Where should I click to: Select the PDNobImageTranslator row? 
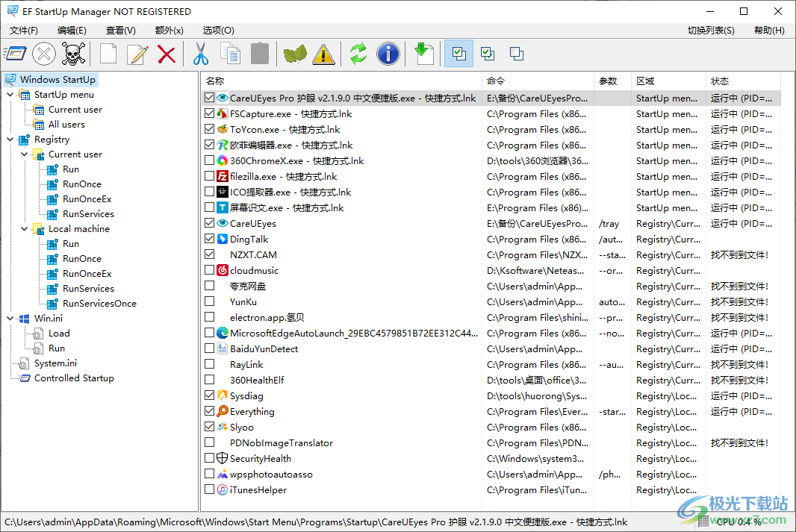point(491,442)
